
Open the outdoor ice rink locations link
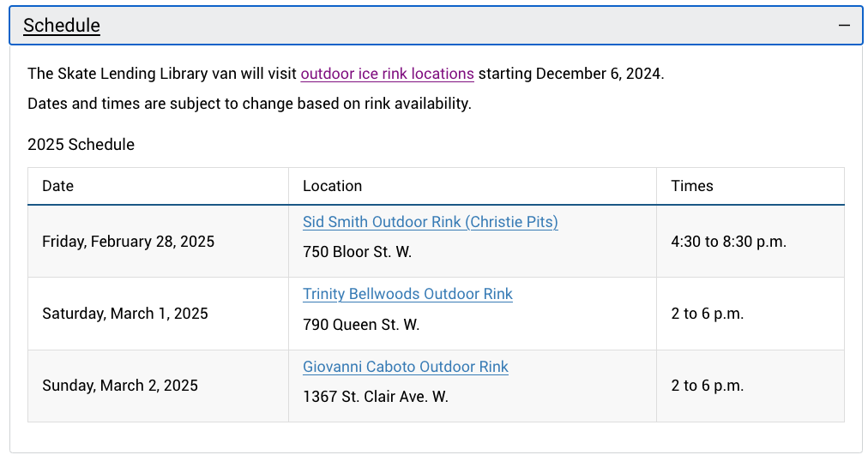tap(387, 74)
